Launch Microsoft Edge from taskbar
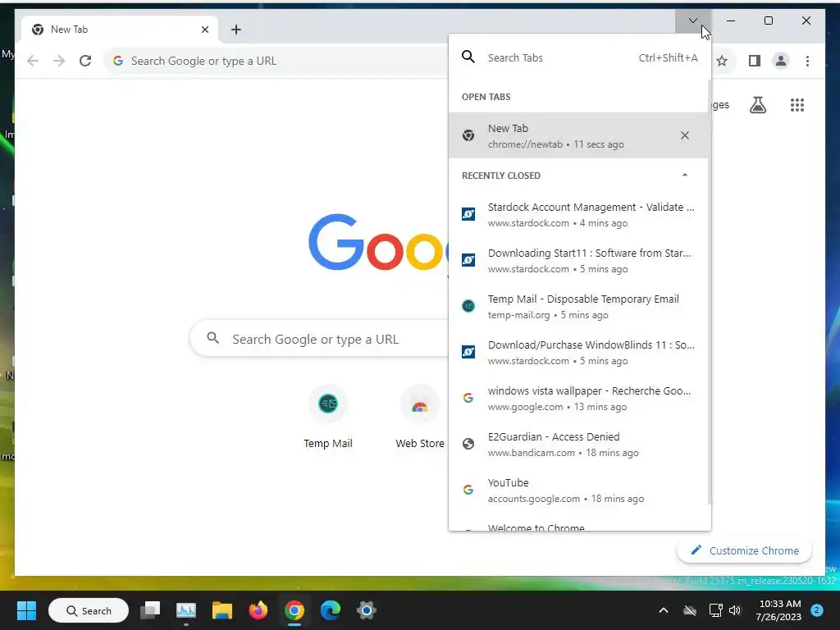840x630 pixels. coord(330,610)
